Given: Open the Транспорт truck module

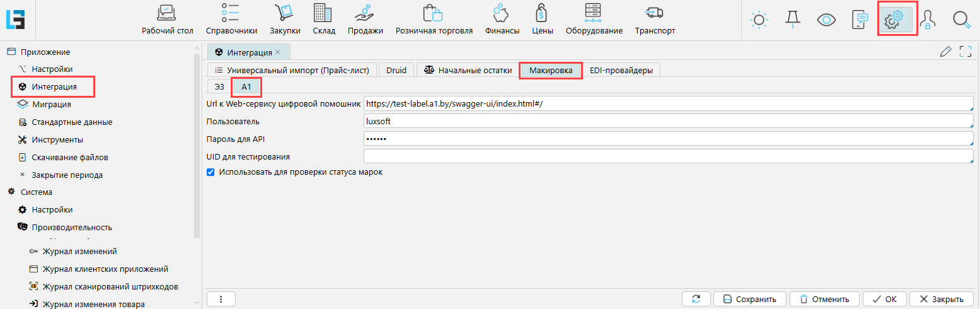Looking at the screenshot, I should pos(654,19).
